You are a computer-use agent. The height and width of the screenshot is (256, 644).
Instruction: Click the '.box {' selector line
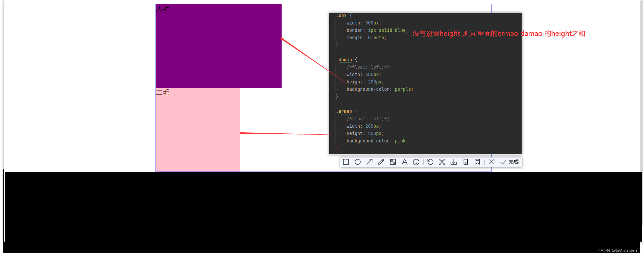(344, 15)
